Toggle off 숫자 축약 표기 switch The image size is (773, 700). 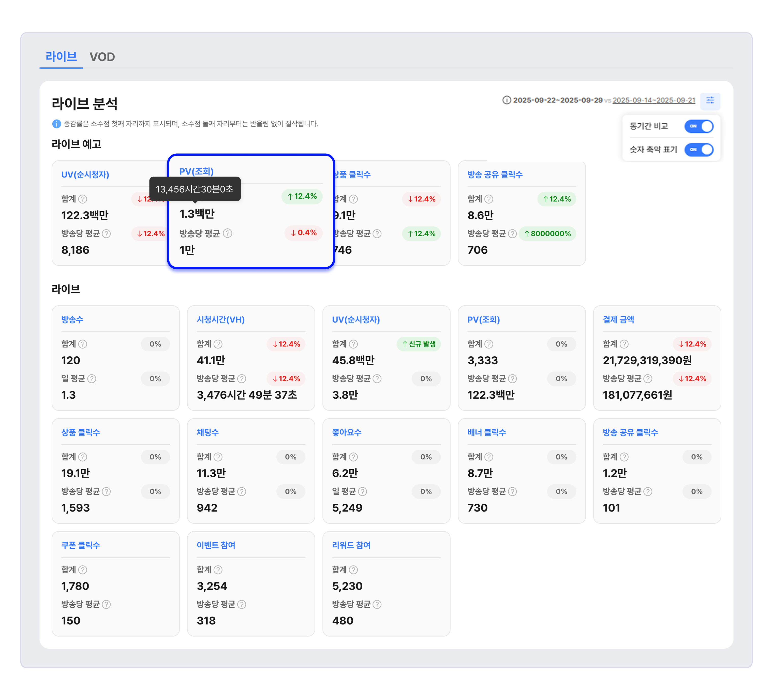(x=698, y=150)
